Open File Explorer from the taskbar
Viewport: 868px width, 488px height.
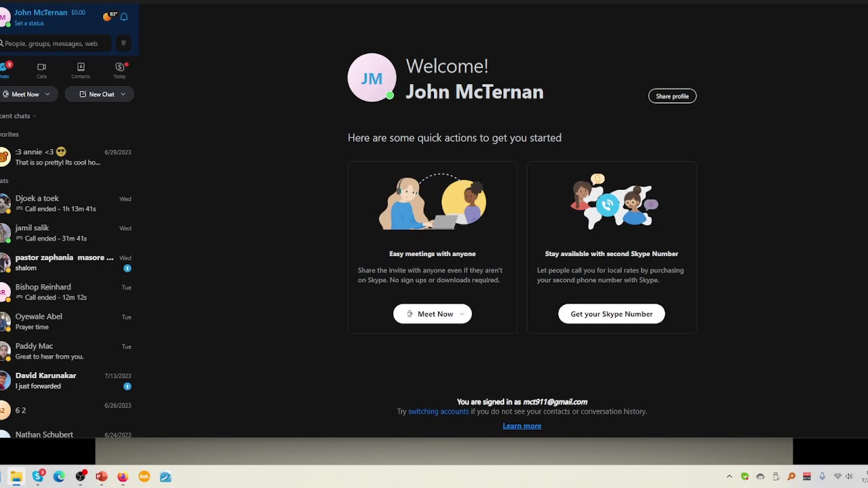16,476
